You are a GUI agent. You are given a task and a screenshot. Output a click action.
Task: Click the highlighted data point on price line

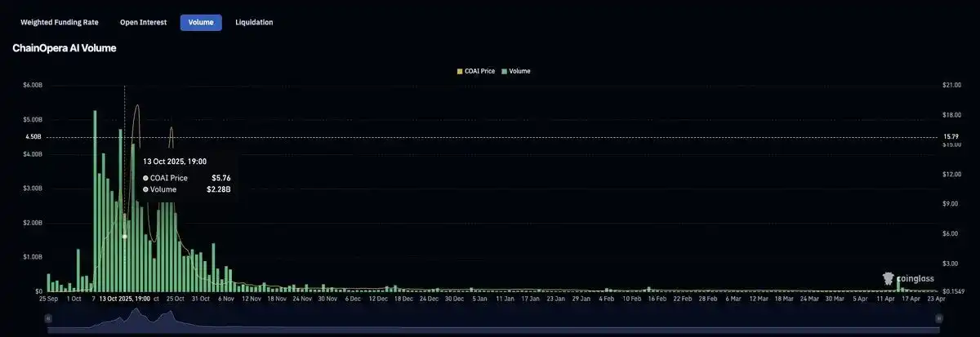[x=125, y=236]
